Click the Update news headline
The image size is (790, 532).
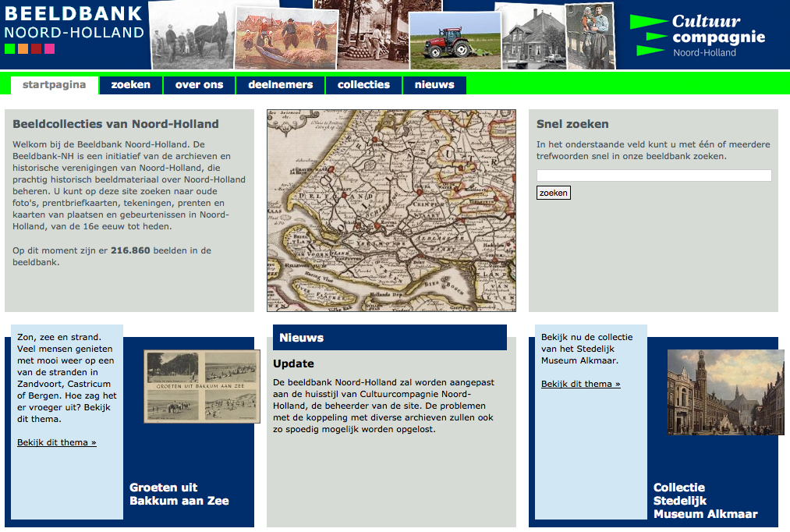tap(294, 364)
